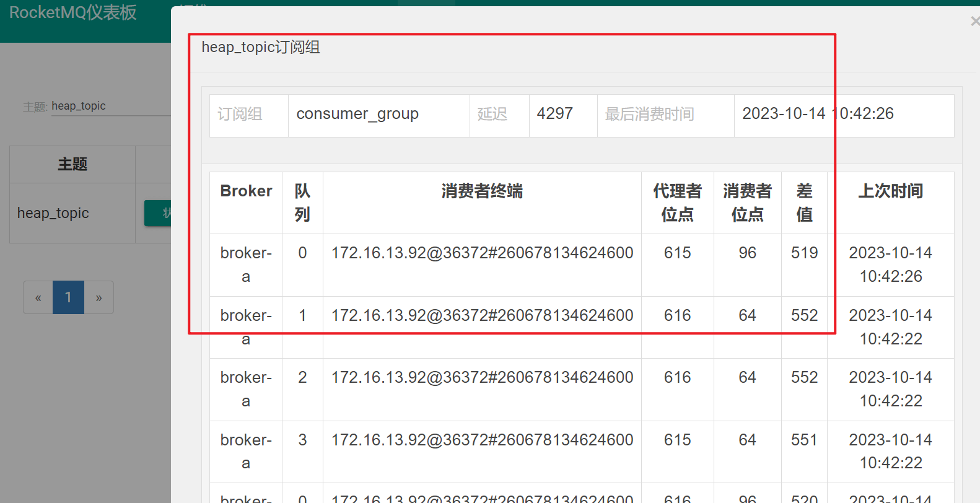The image size is (980, 503).
Task: Click the 延迟 value 4297
Action: [x=554, y=114]
